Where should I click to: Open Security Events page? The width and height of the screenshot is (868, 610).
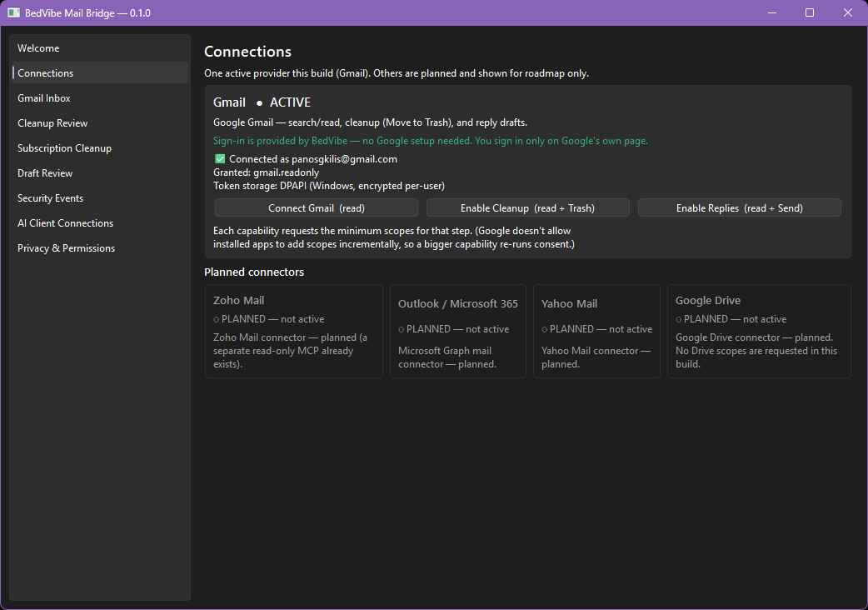(100, 197)
